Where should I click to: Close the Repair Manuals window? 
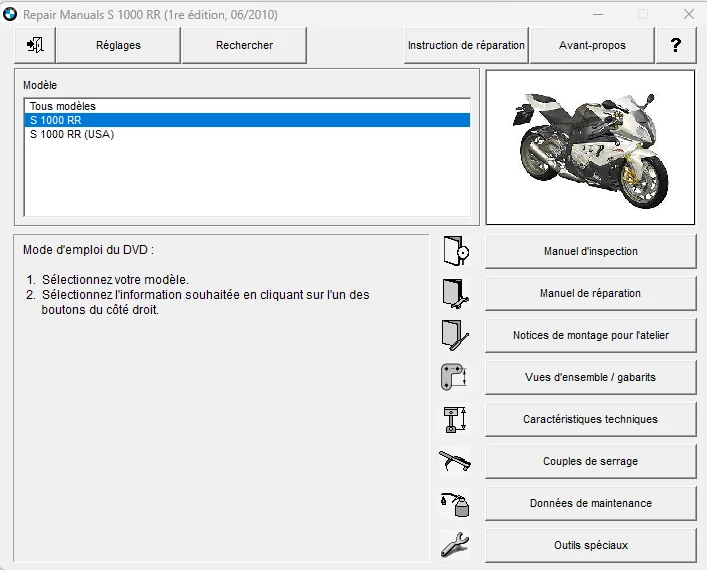click(x=689, y=14)
